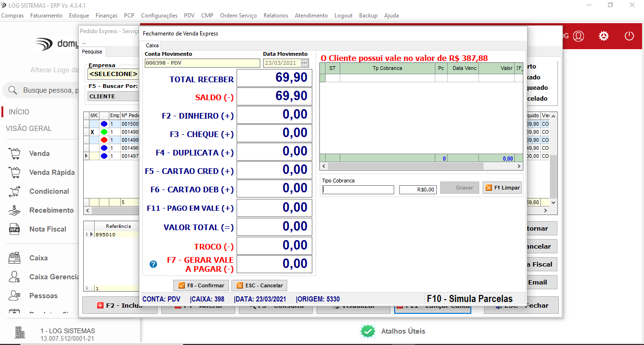Image resolution: width=644 pixels, height=345 pixels.
Task: Open the Pessoas sidebar icon
Action: point(15,296)
